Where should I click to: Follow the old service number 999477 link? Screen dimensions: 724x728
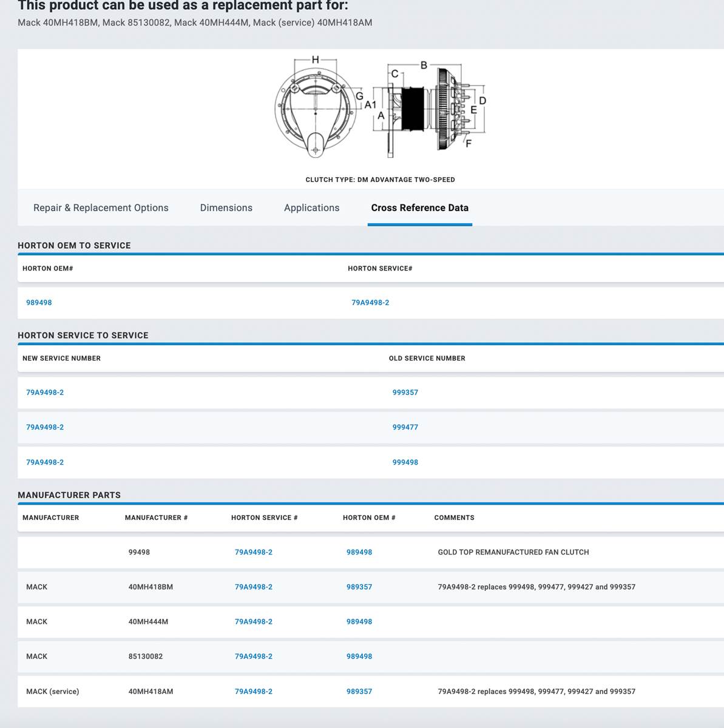[405, 427]
